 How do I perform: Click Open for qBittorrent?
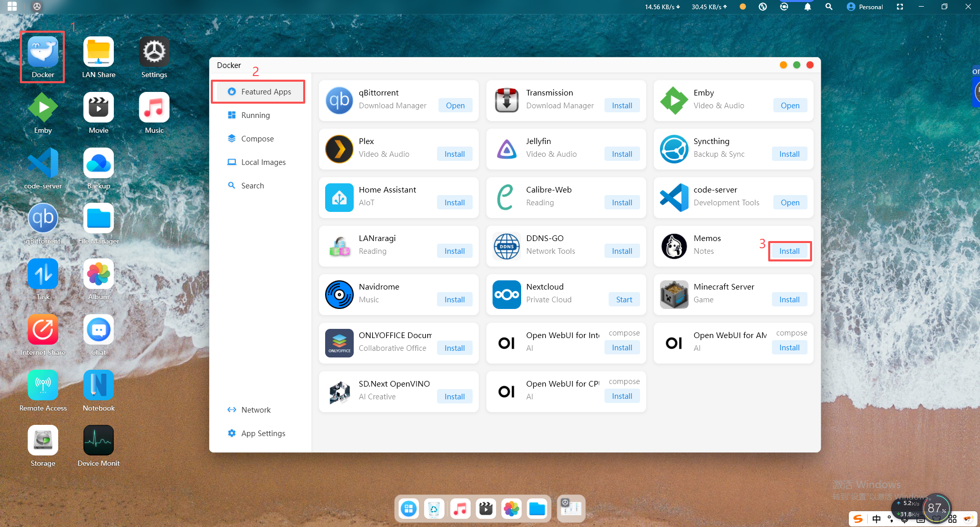click(455, 106)
